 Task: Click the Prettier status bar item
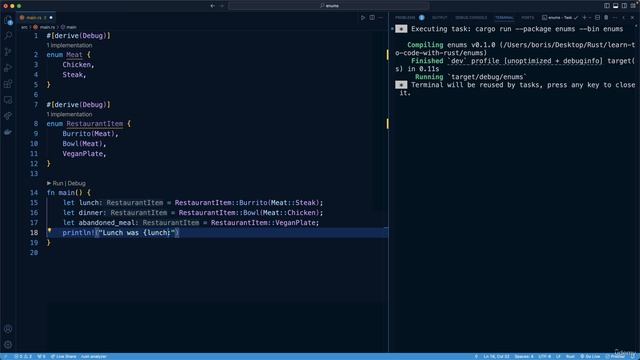coord(615,356)
